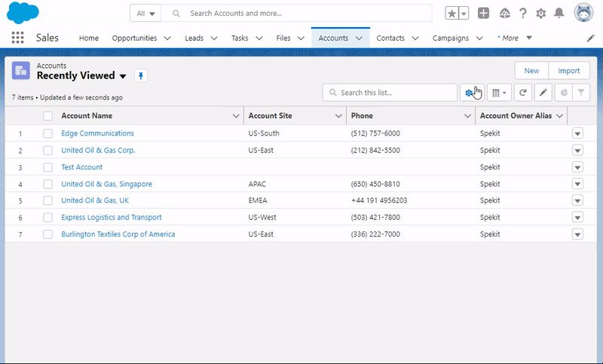Open Account Owner Alias column chevron
Screen dimensions: 603x364
pyautogui.click(x=559, y=116)
